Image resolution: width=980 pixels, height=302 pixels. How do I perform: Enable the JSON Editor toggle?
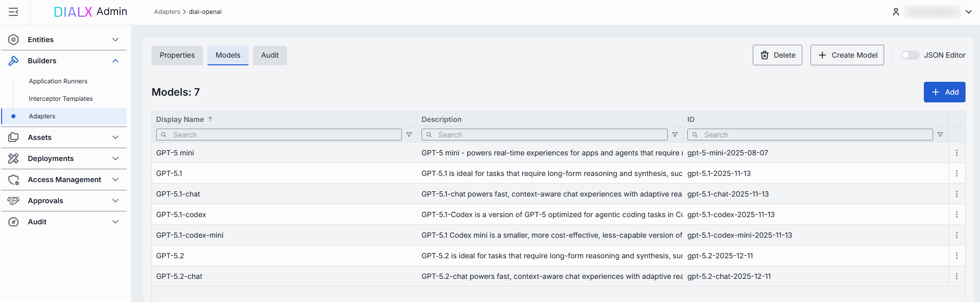(x=910, y=55)
